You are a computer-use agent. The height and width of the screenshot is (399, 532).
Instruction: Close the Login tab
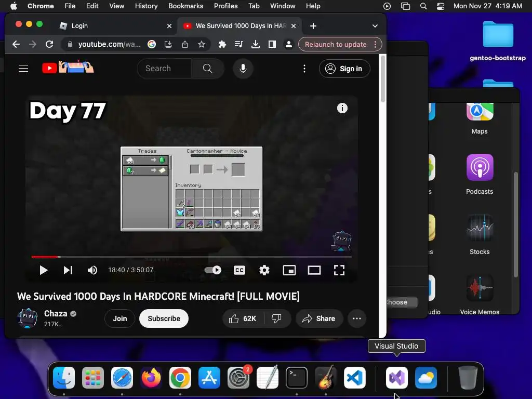169,26
